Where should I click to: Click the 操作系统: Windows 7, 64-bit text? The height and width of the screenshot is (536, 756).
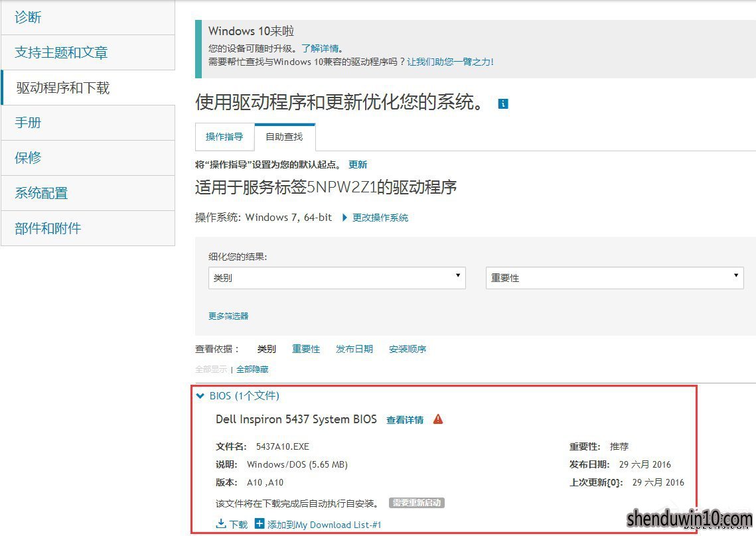tap(264, 218)
